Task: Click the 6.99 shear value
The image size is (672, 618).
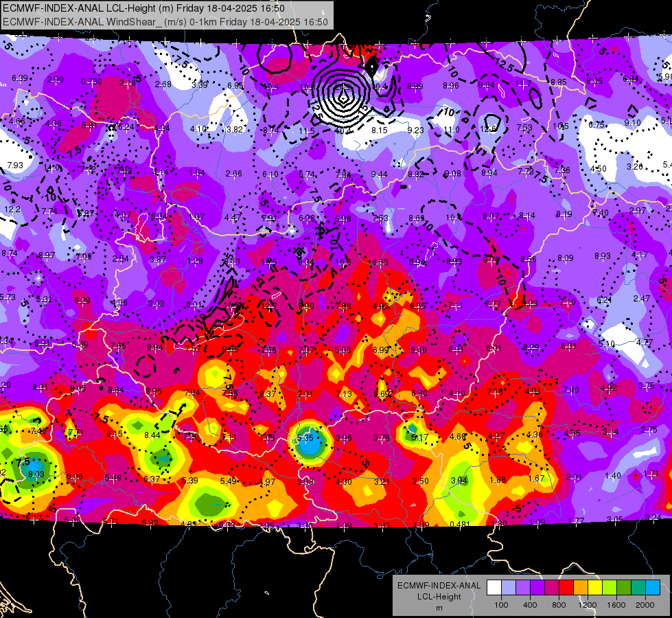Action: pos(380,350)
